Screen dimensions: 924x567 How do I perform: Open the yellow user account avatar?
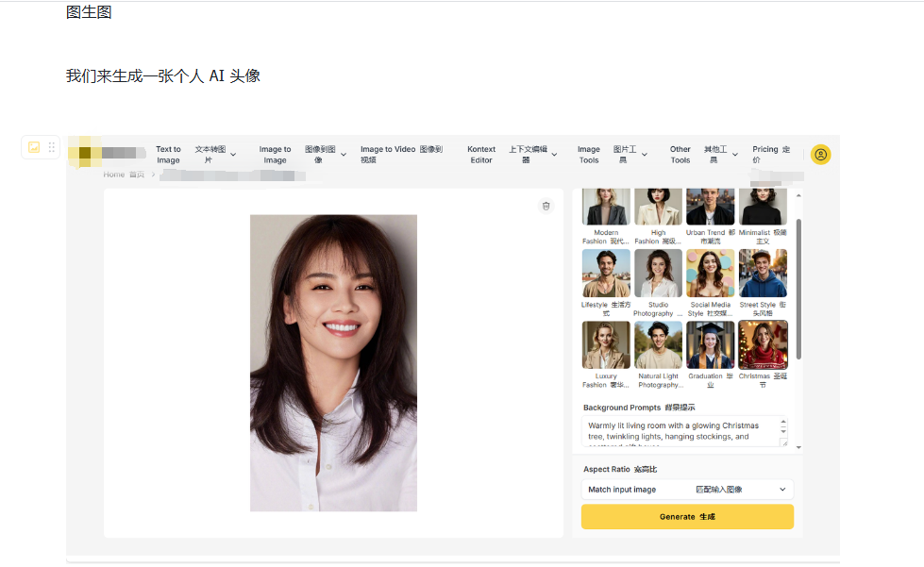[x=820, y=155]
